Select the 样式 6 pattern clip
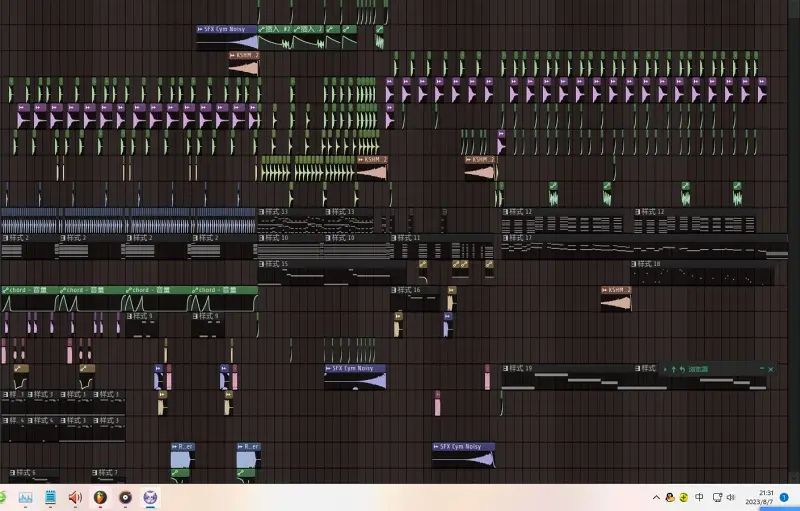This screenshot has height=511, width=800. click(34, 476)
